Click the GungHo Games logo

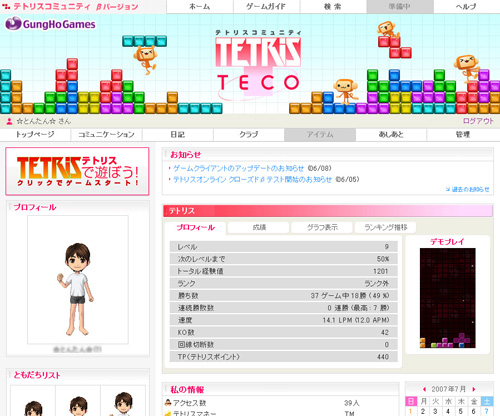(50, 24)
